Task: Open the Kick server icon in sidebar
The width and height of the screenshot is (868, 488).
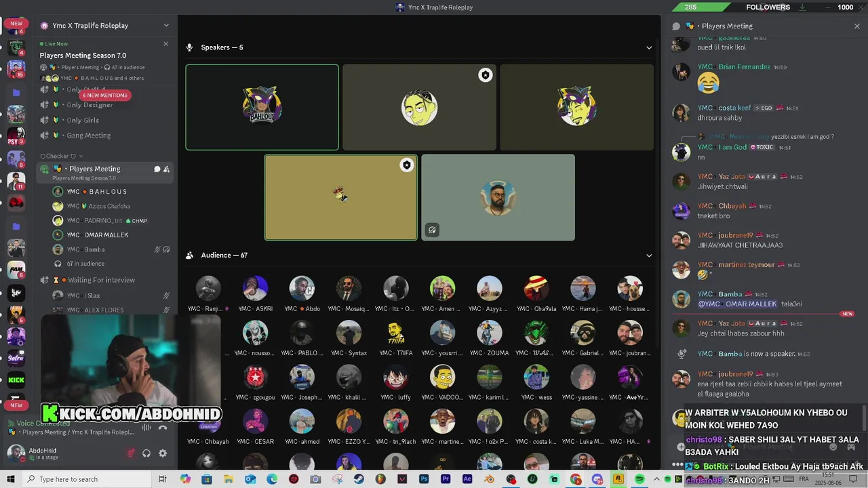Action: 16,380
